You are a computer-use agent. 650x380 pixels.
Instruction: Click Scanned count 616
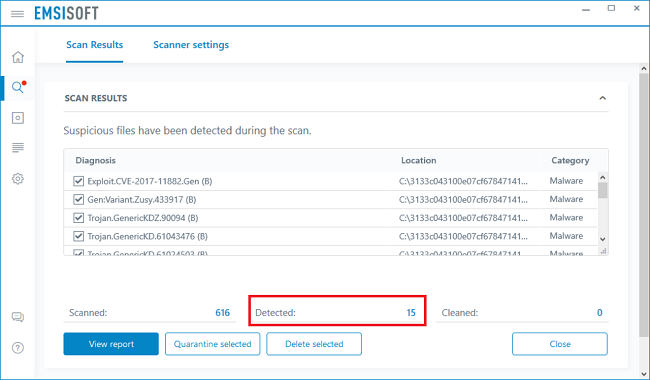point(223,312)
